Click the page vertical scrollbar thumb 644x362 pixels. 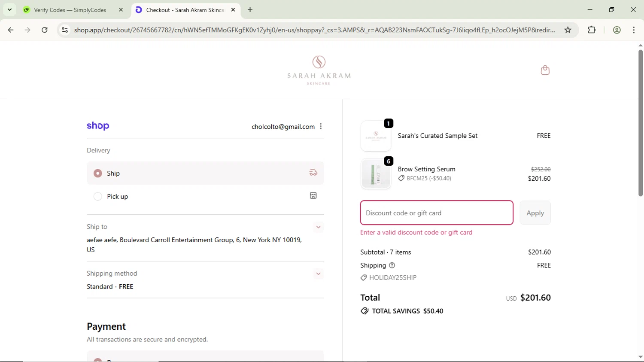click(x=640, y=123)
